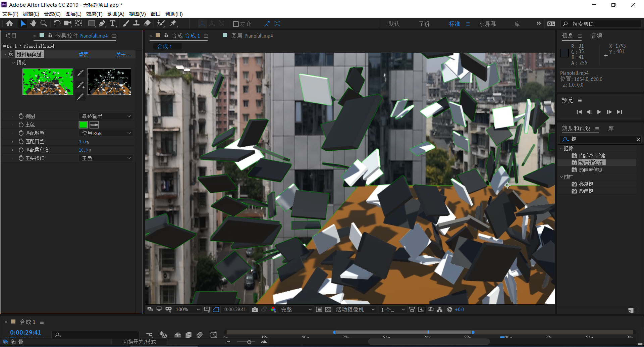Toggle the snapping checkbox 对齐
Viewport: 644px width, 347px height.
click(x=236, y=24)
